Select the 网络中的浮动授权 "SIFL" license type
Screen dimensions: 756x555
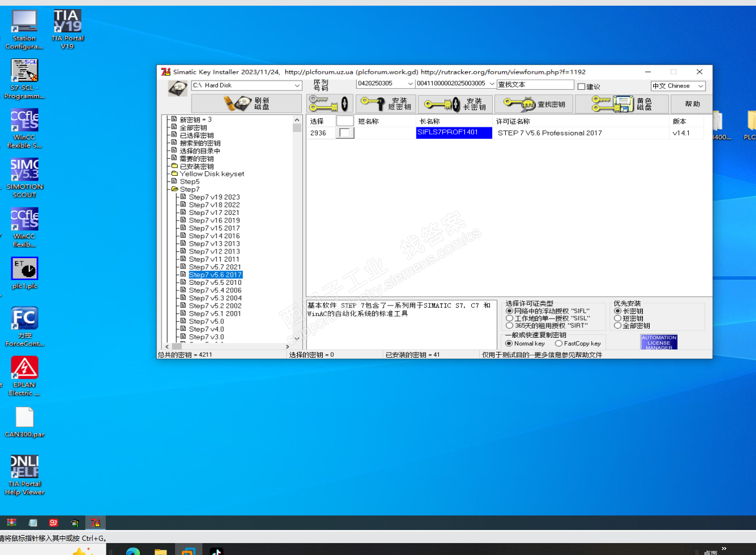point(509,311)
